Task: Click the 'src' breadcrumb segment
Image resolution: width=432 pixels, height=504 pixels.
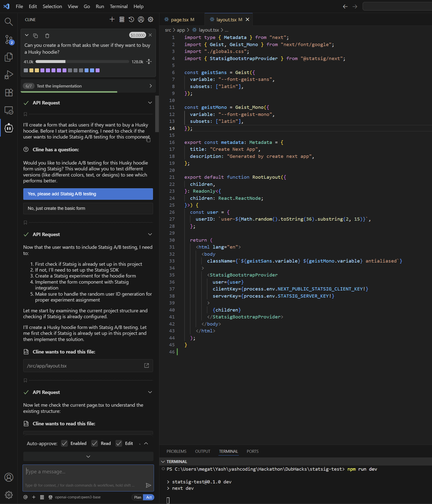Action: 168,30
